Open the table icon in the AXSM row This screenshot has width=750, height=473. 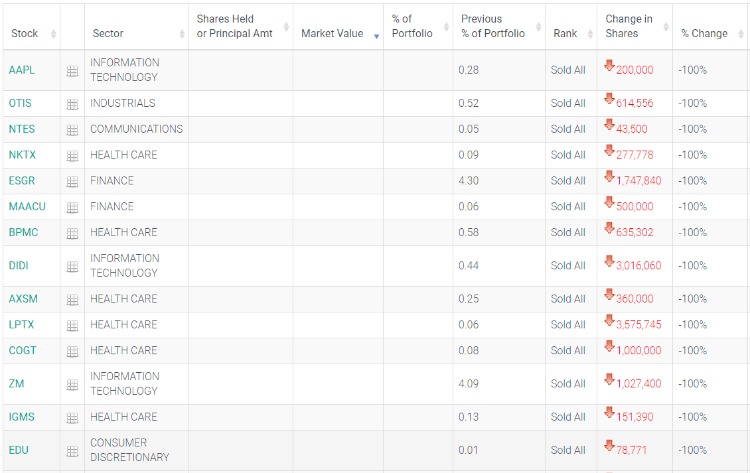(x=72, y=300)
